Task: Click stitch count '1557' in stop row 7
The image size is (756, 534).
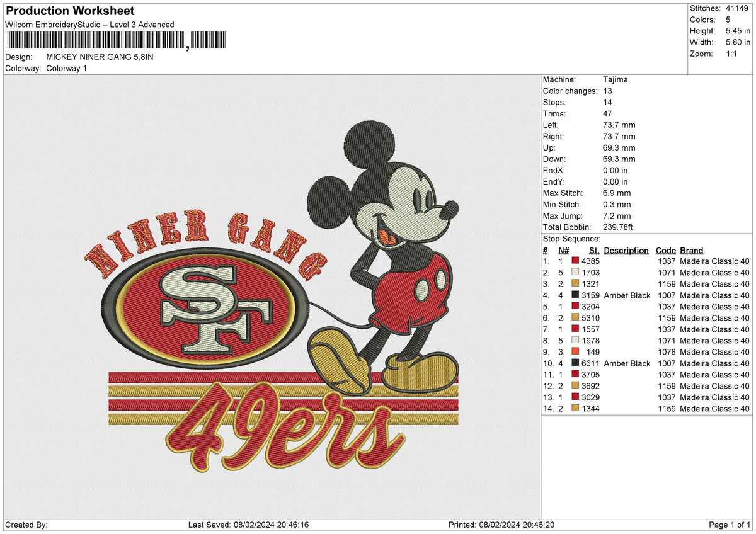Action: tap(591, 329)
